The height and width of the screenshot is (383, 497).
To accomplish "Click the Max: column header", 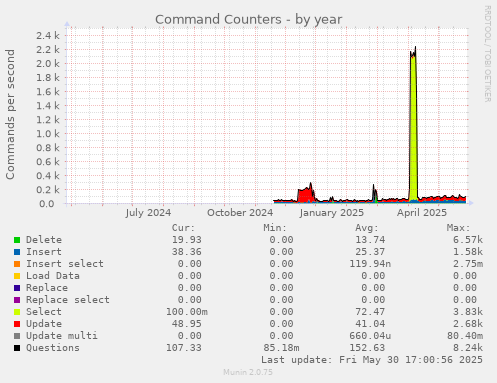I will coord(458,228).
